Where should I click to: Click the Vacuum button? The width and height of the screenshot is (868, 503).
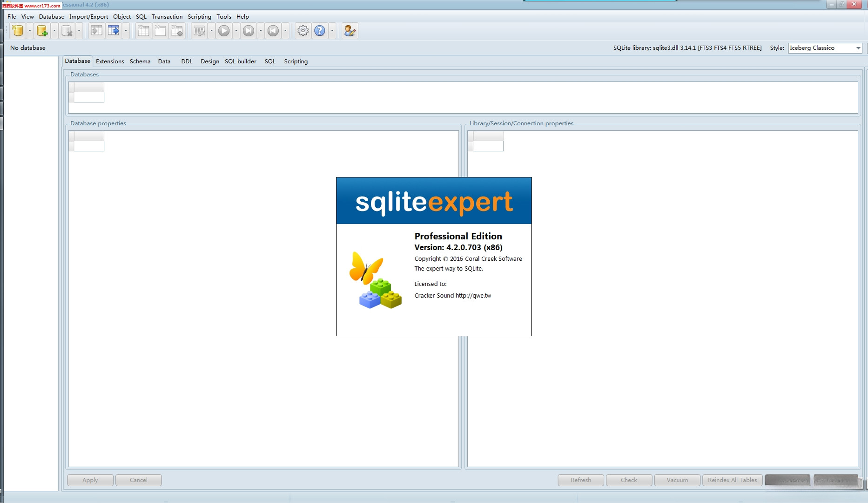coord(677,480)
